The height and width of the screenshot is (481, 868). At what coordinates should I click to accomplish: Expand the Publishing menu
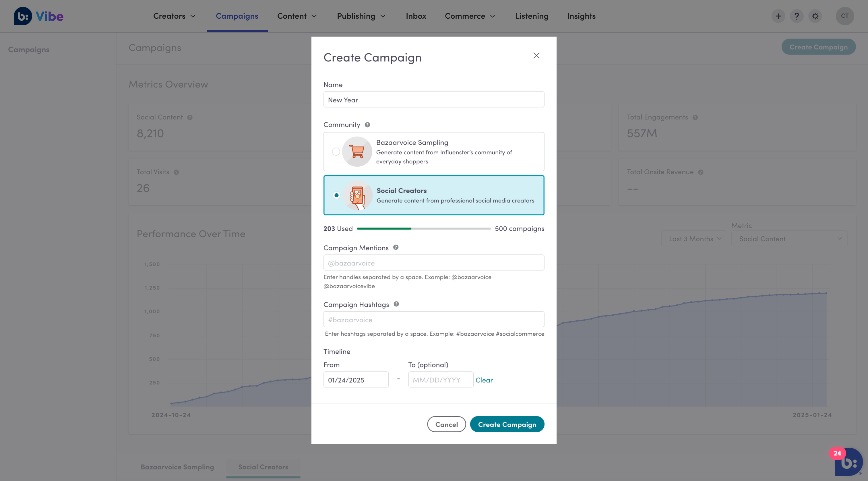[361, 16]
